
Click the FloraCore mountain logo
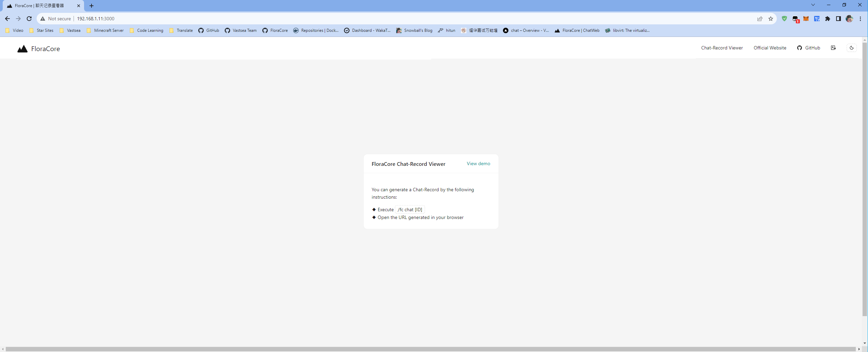(22, 48)
